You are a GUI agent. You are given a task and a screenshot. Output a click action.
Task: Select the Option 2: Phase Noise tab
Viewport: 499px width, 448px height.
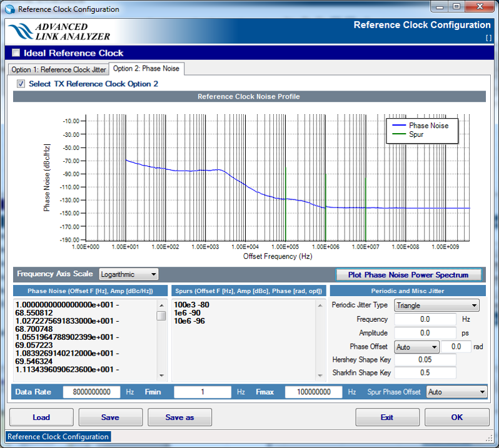tap(146, 69)
